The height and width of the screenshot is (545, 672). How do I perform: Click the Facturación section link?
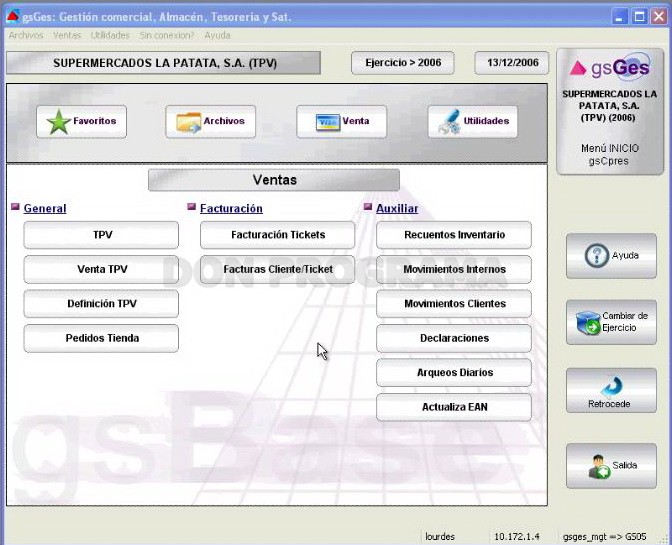coord(231,208)
